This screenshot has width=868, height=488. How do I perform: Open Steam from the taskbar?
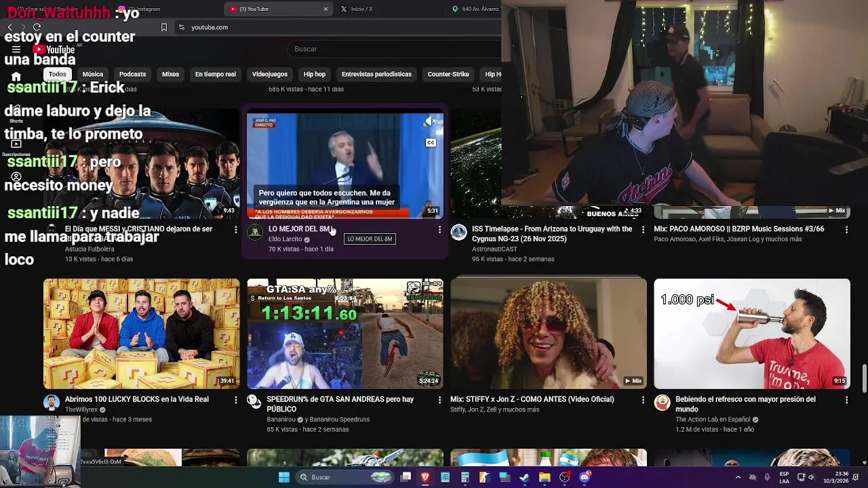coord(524,477)
